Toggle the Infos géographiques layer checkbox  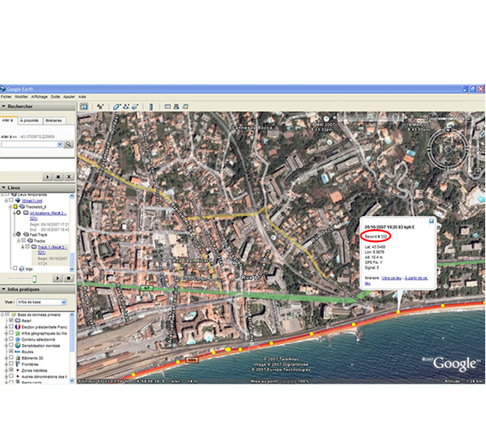pos(11,333)
